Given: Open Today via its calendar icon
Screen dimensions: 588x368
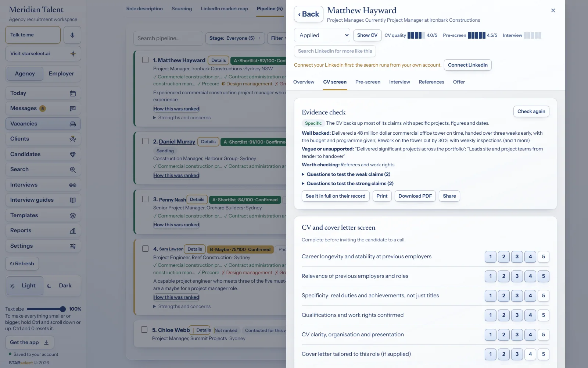Looking at the screenshot, I should 73,93.
